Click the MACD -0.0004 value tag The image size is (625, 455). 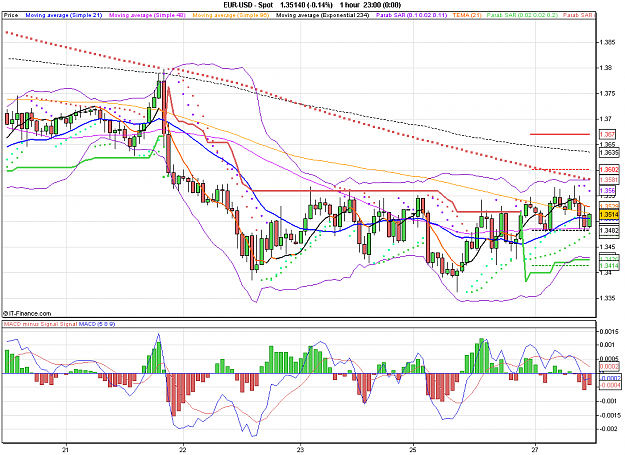click(x=610, y=385)
